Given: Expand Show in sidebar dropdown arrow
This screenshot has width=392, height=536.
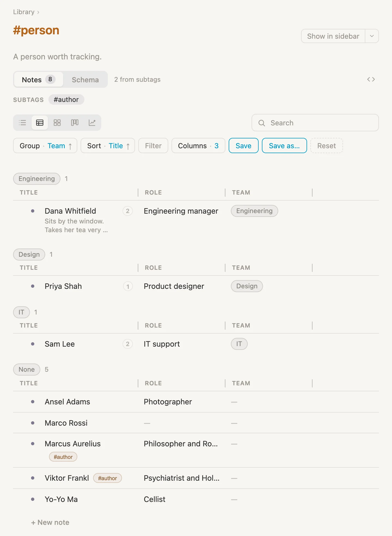Looking at the screenshot, I should (x=372, y=36).
